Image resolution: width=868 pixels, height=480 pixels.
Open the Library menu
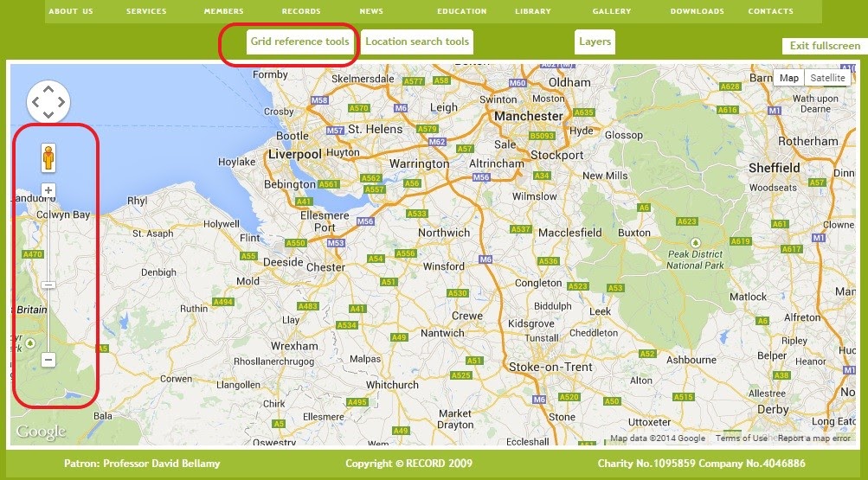pyautogui.click(x=533, y=11)
